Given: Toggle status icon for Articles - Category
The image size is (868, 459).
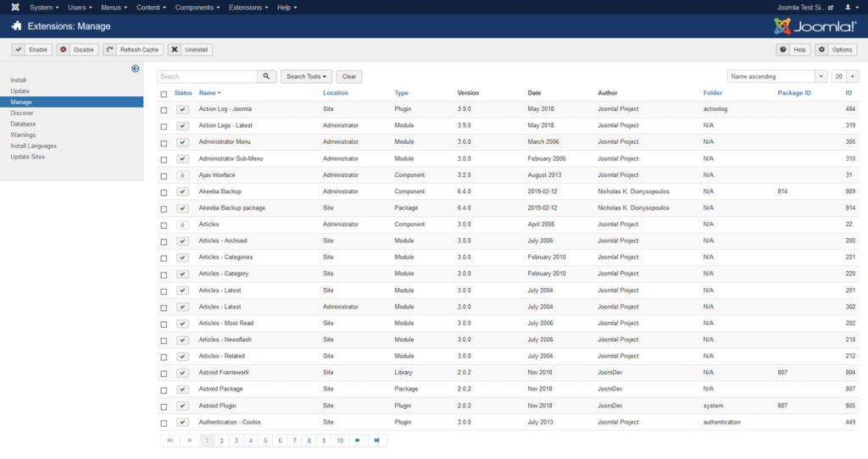Looking at the screenshot, I should [x=182, y=274].
